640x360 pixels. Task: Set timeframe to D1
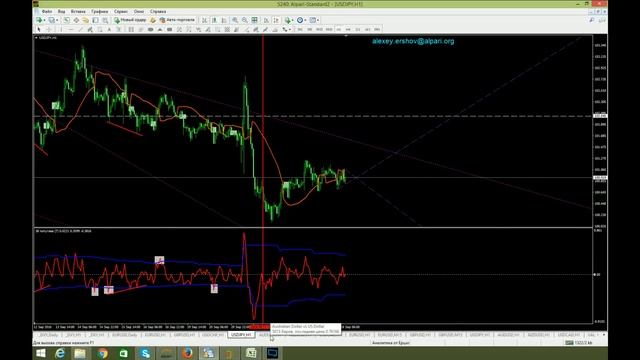point(358,29)
